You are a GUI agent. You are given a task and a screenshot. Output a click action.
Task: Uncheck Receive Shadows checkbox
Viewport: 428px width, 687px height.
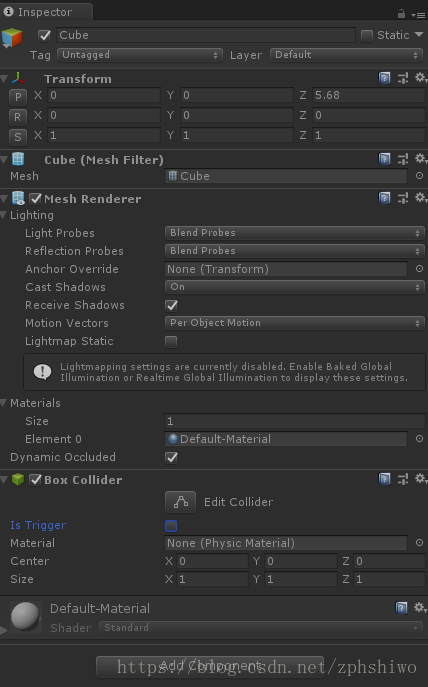point(171,305)
